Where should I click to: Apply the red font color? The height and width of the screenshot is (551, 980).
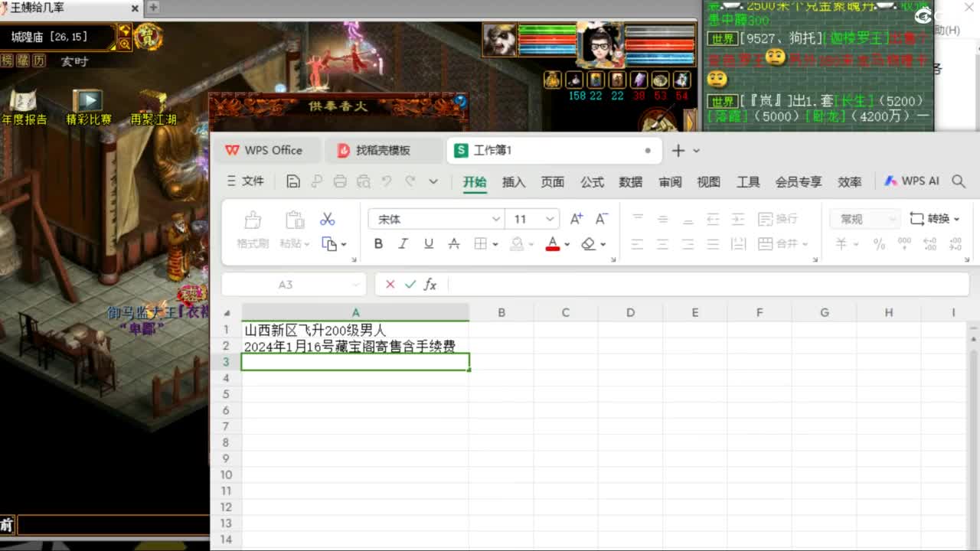click(553, 243)
